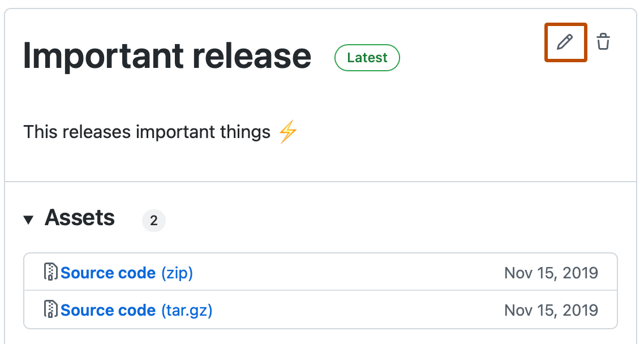
Task: Click the zip file icon beside Source code (zip)
Action: 50,272
